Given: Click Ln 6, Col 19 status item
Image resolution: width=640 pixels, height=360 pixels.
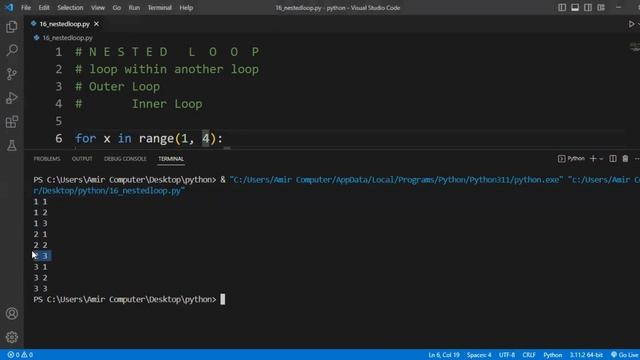Looking at the screenshot, I should 444,355.
